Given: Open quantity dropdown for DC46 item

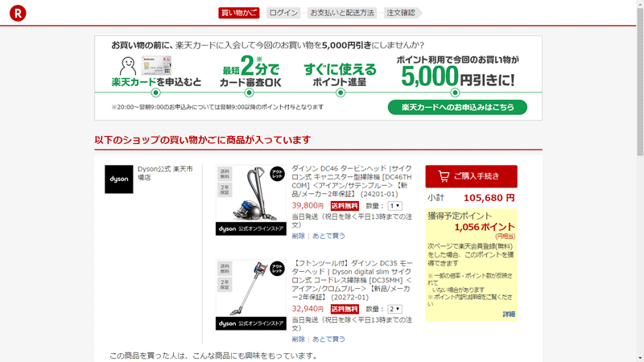Looking at the screenshot, I should click(x=395, y=206).
